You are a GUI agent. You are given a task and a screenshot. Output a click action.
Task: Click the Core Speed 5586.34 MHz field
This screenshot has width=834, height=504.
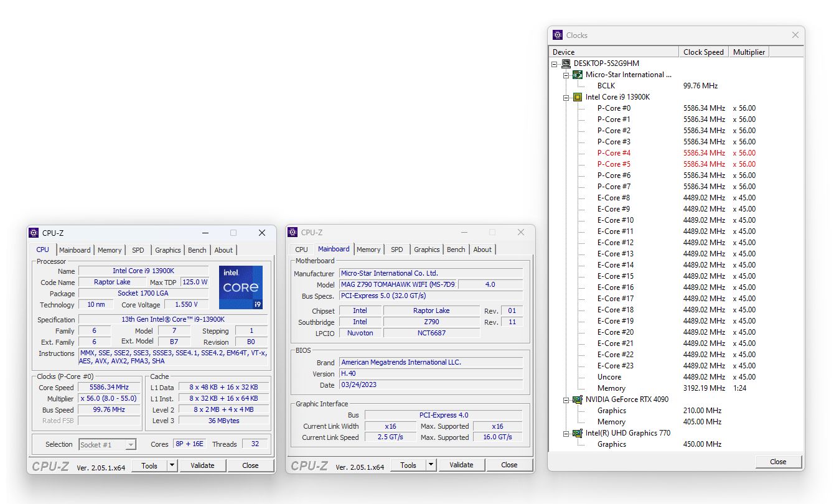[110, 388]
